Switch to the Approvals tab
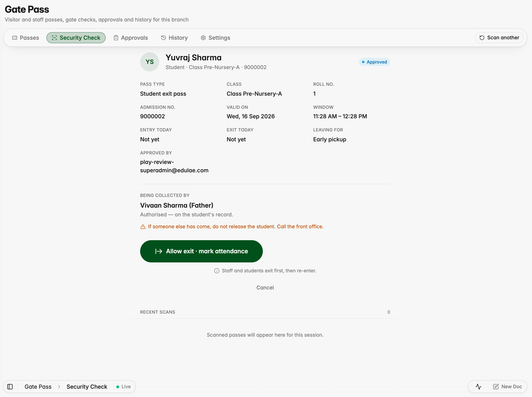 131,38
